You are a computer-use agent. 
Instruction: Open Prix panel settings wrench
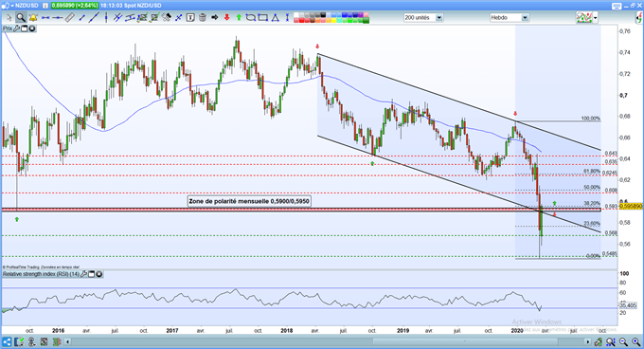(16, 28)
